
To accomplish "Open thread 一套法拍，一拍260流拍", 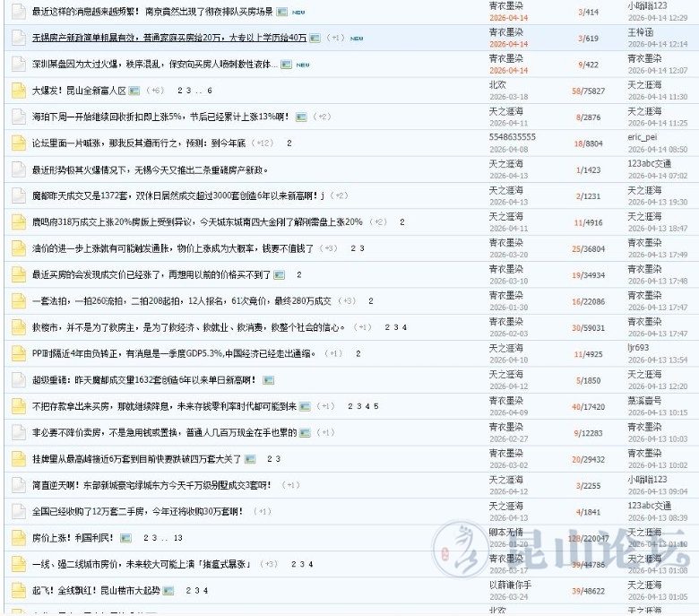I will coord(181,301).
